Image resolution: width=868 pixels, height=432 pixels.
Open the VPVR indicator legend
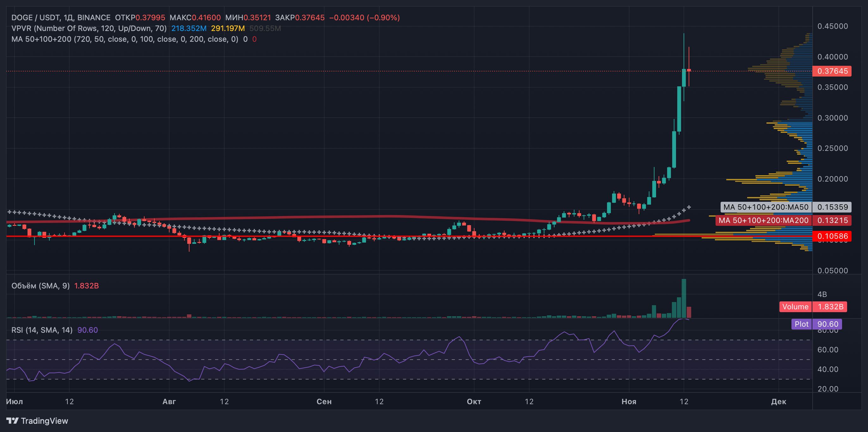coord(89,28)
